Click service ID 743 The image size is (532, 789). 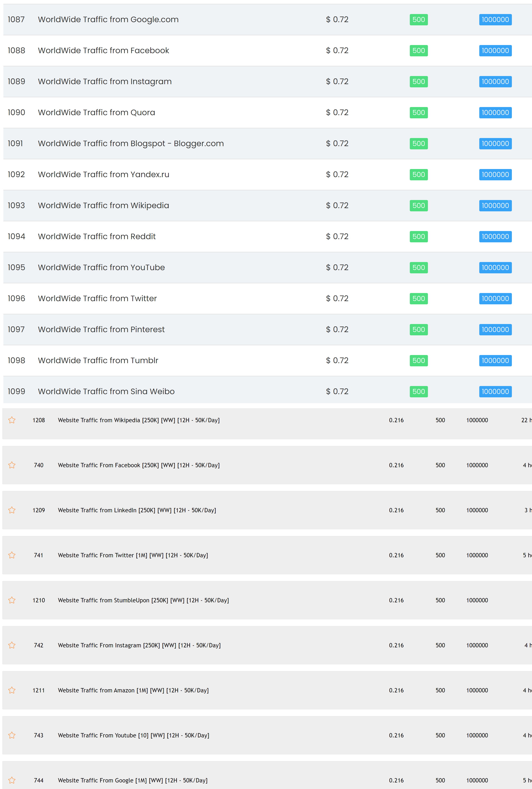pyautogui.click(x=39, y=735)
